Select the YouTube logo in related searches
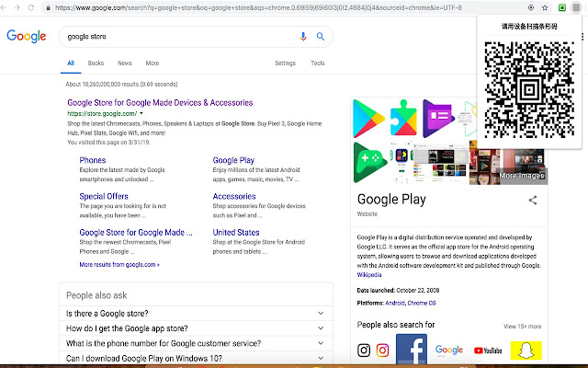The image size is (588, 368). (488, 351)
